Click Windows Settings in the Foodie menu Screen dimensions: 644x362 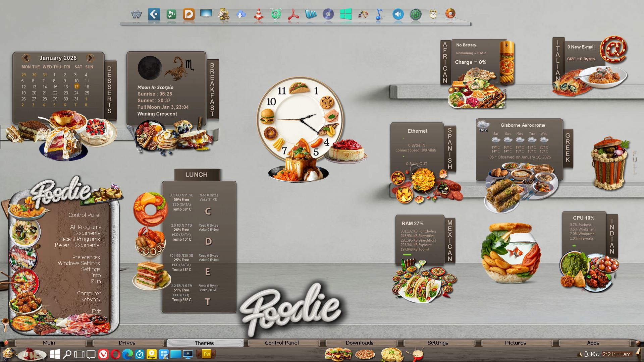pyautogui.click(x=78, y=263)
